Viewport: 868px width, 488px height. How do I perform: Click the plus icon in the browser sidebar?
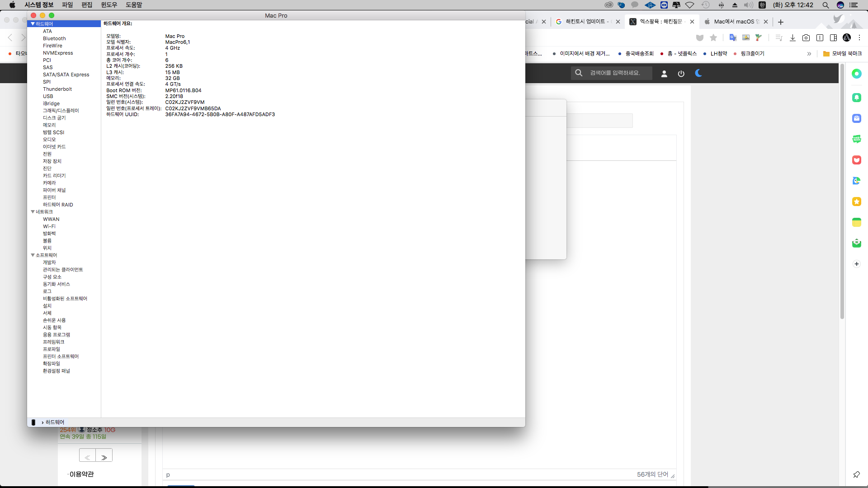coord(857,264)
